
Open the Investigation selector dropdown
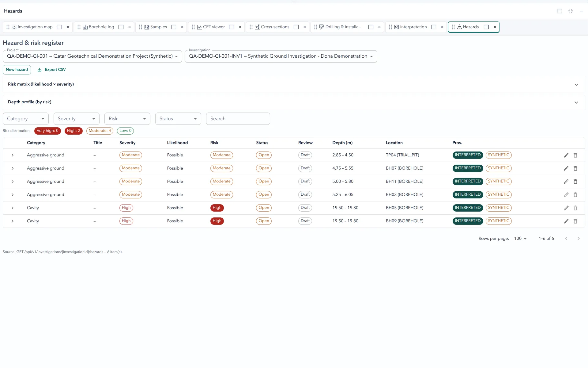[x=281, y=56]
